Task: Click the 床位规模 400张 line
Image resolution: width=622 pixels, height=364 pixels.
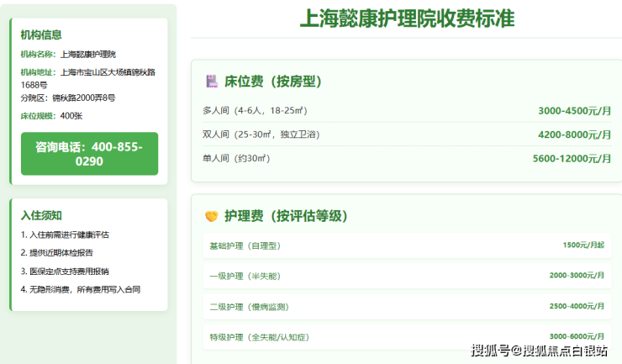Action: (x=51, y=116)
